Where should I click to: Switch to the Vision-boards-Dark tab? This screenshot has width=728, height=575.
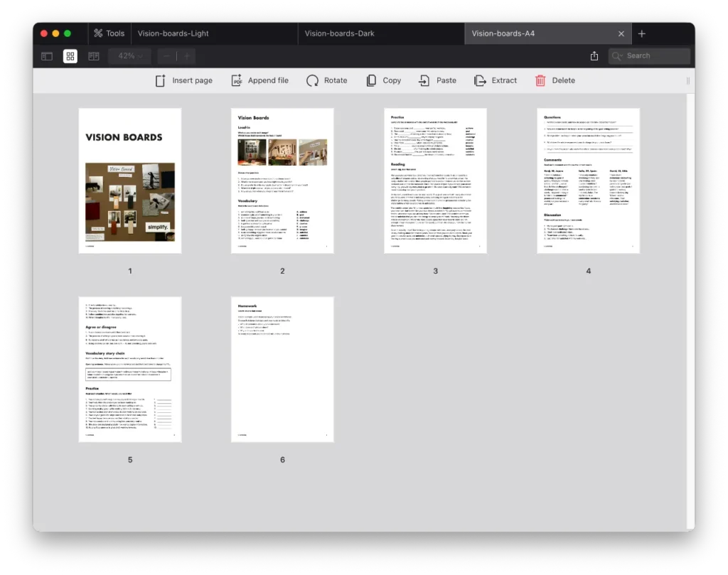tap(339, 33)
